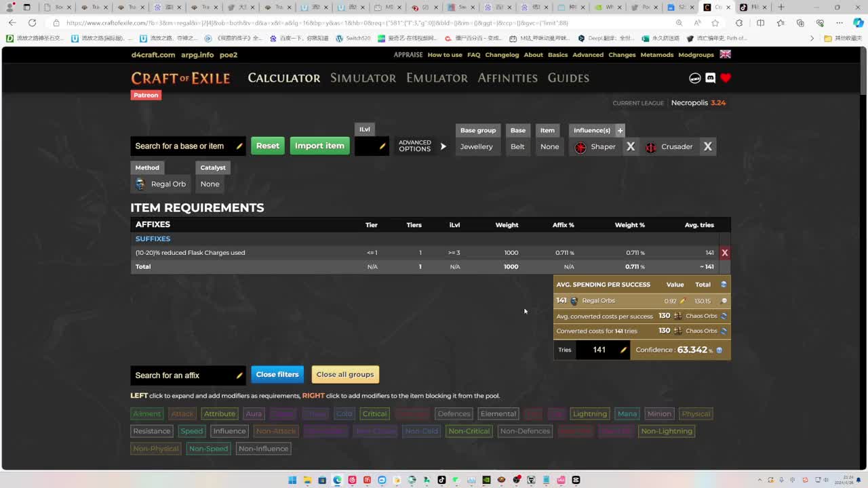Image resolution: width=868 pixels, height=488 pixels.
Task: Toggle the Lightning filter tag
Action: [589, 413]
